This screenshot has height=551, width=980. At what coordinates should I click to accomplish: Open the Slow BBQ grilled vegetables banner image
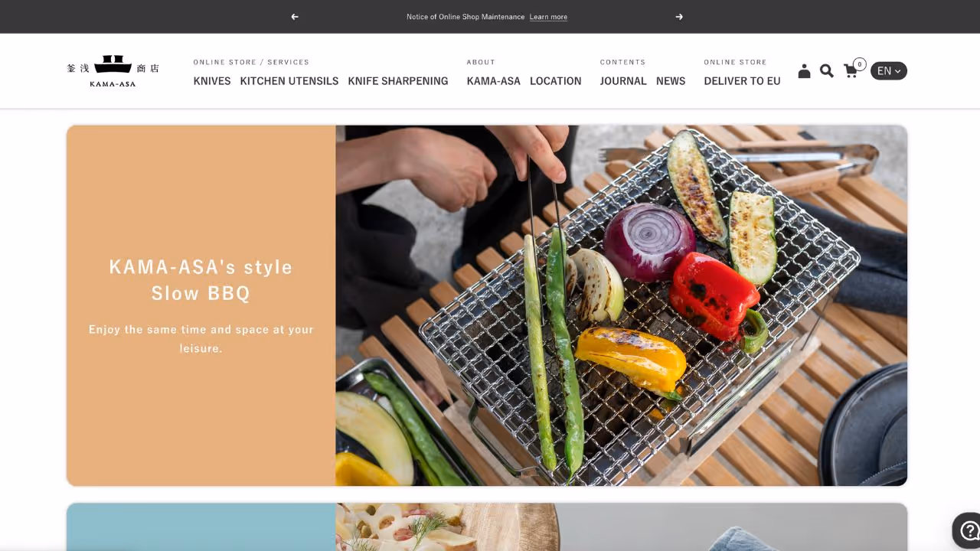tap(621, 305)
